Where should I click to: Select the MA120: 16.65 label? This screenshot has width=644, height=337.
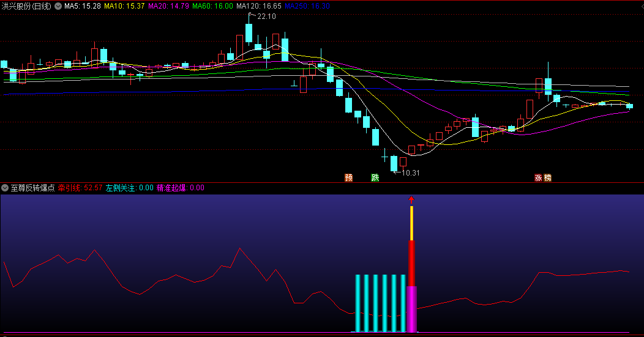[x=259, y=6]
